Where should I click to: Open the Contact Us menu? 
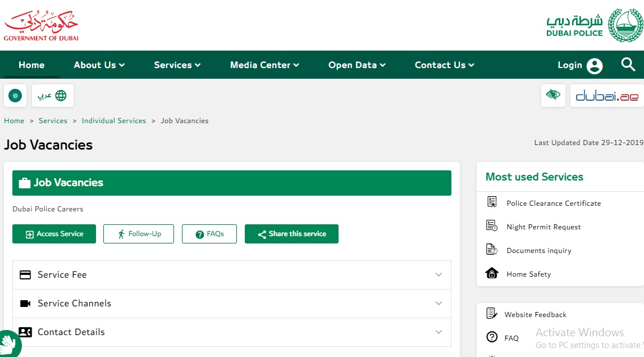pyautogui.click(x=444, y=65)
